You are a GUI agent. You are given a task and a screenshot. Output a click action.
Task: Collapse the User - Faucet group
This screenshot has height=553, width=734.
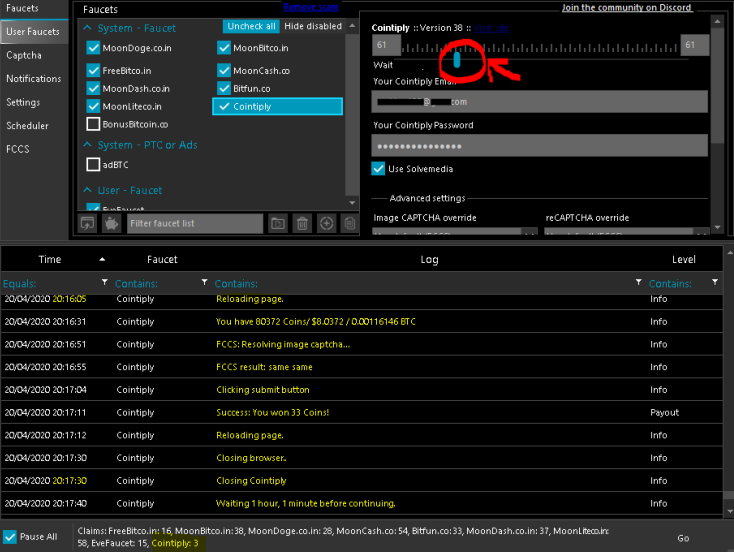89,190
